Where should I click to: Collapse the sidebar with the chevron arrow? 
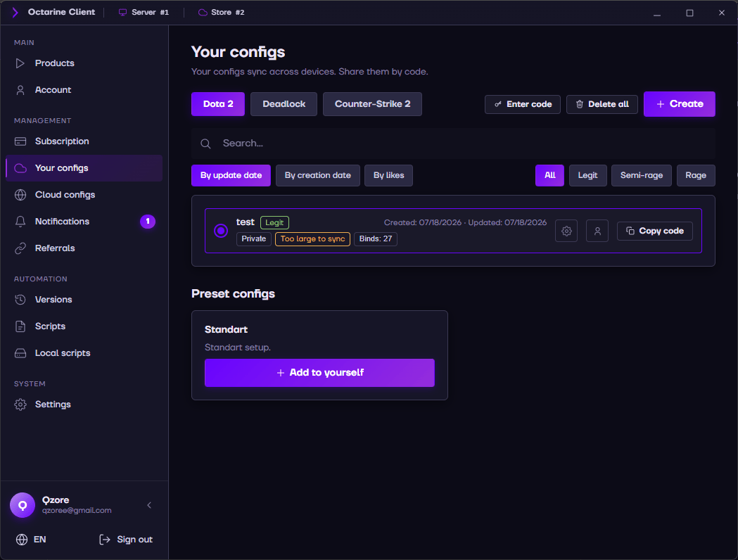pyautogui.click(x=149, y=505)
